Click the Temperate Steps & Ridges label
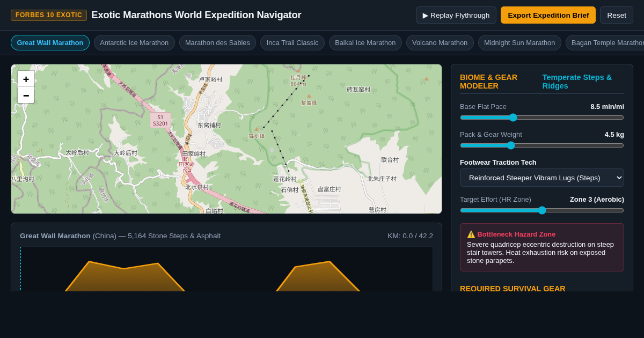This screenshot has height=338, width=644. (x=583, y=82)
